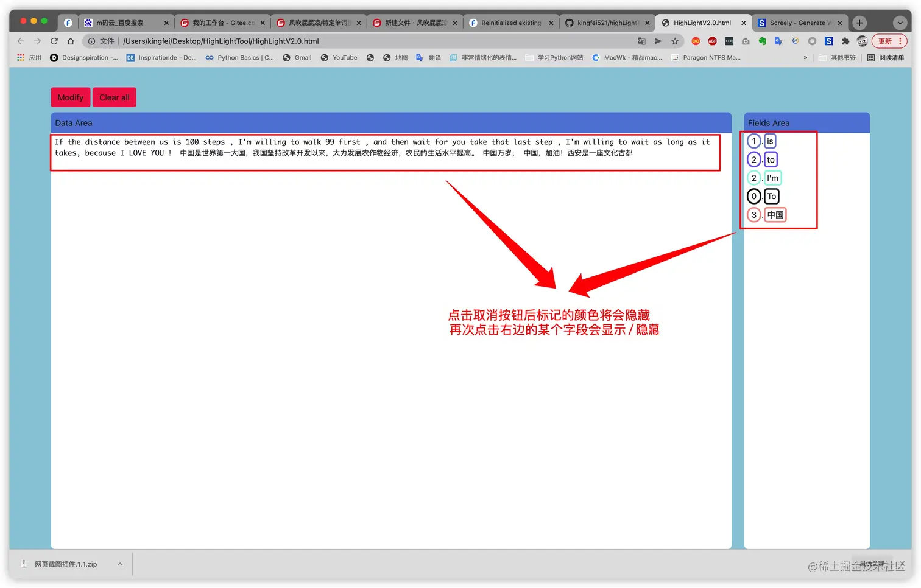Viewport: 921px width, 588px height.
Task: Switch to the Reinitialized existing tab
Action: tap(511, 23)
